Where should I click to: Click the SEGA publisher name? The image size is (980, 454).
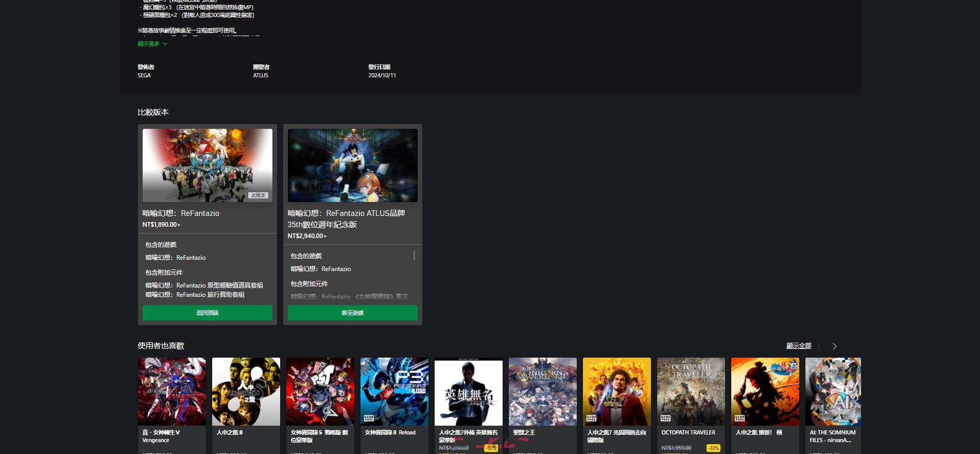pyautogui.click(x=144, y=75)
